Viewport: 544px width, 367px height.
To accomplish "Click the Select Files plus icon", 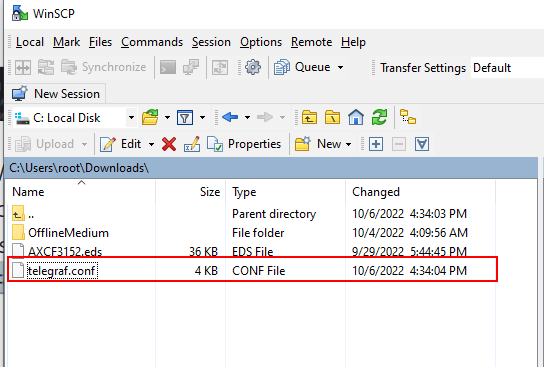I will point(376,144).
